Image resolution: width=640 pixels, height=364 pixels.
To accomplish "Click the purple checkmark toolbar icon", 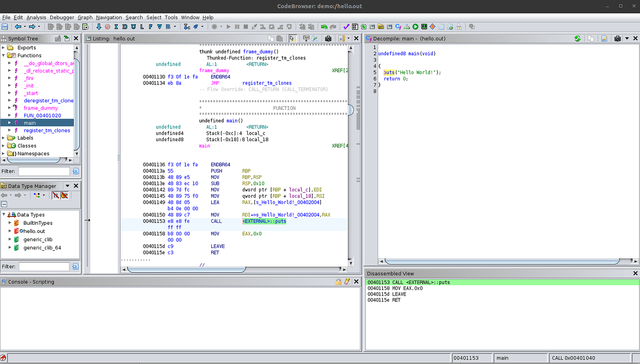I will click(346, 27).
